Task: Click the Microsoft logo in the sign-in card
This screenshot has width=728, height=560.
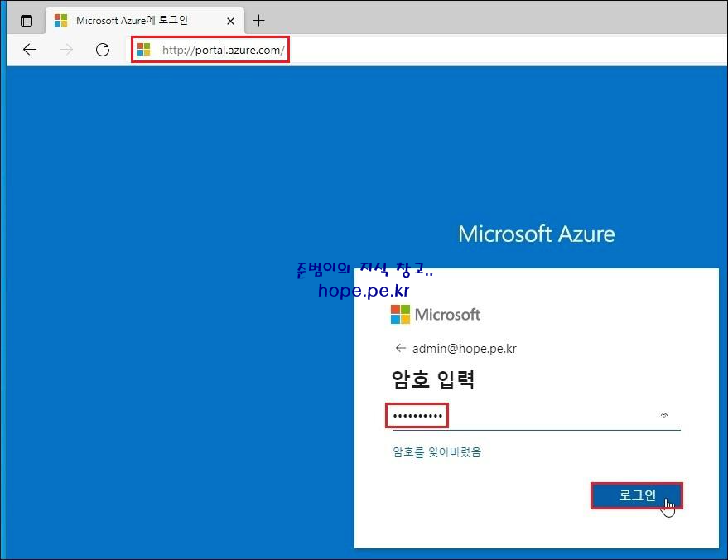Action: click(435, 314)
